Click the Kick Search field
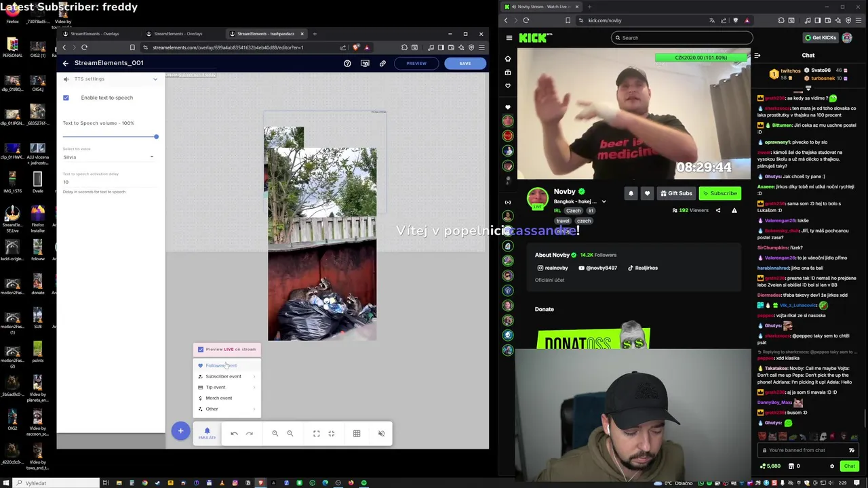Image resolution: width=868 pixels, height=488 pixels. click(x=682, y=38)
